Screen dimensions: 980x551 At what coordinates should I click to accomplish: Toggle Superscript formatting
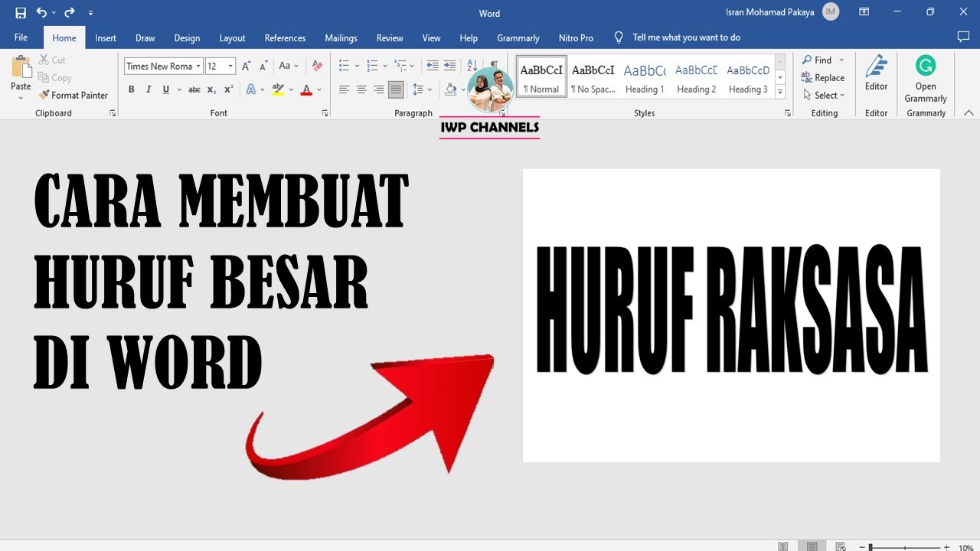click(229, 90)
